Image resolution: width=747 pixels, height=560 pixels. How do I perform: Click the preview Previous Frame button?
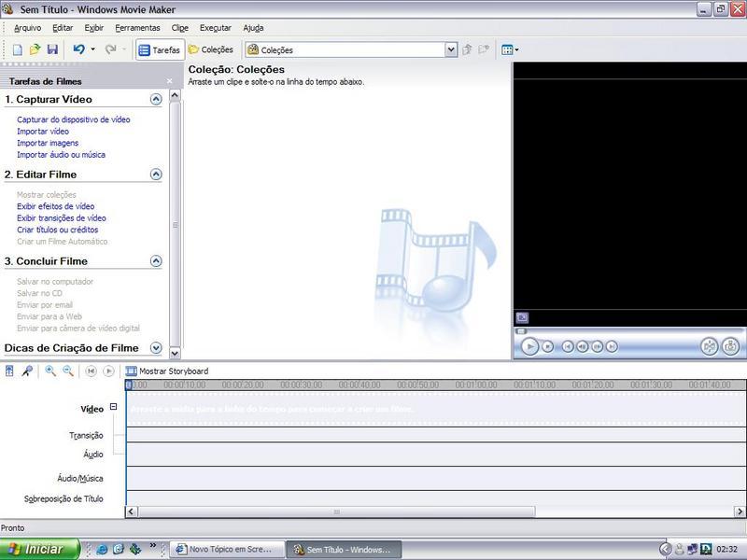click(582, 346)
